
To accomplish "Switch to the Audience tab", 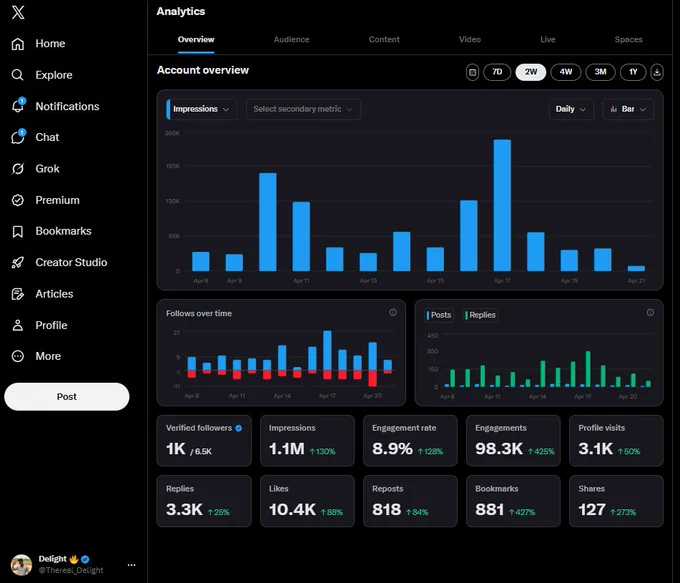I will point(291,39).
